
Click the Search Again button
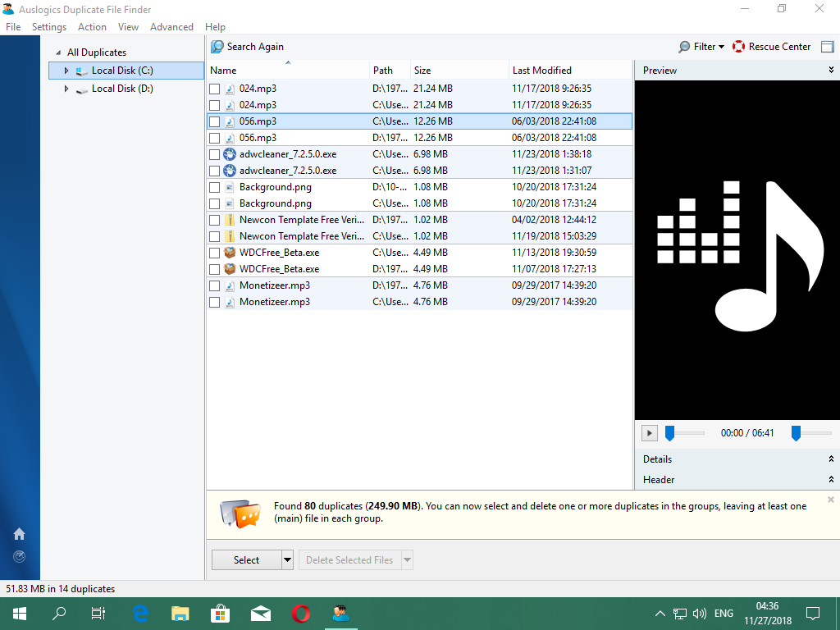(247, 47)
